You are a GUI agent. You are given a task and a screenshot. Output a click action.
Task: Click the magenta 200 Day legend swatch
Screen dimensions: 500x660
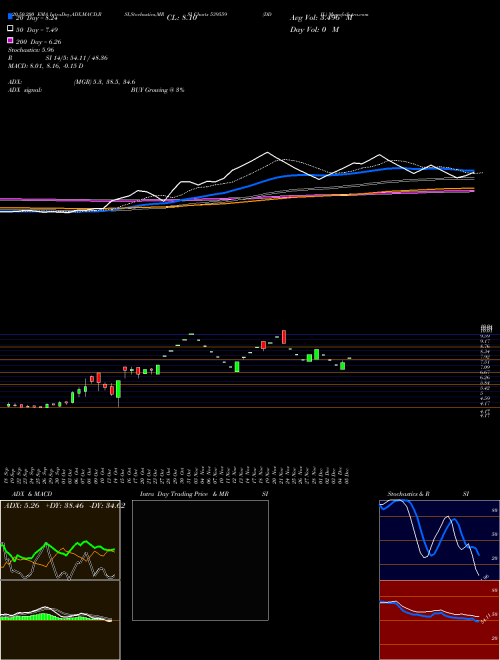point(10,40)
